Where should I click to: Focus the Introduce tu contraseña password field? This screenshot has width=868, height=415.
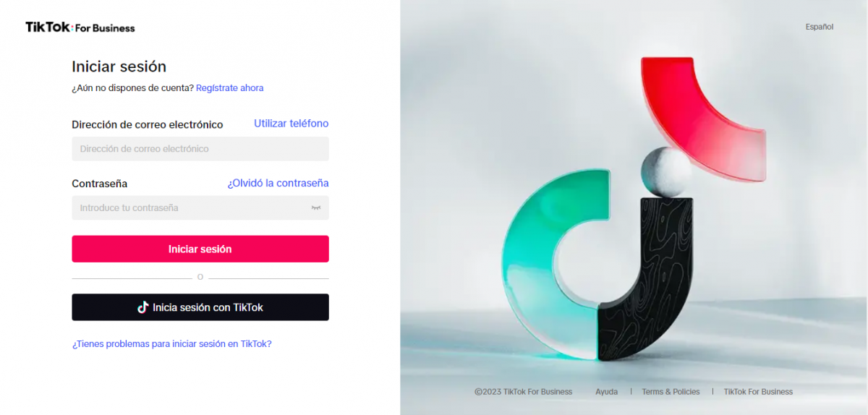pos(200,208)
